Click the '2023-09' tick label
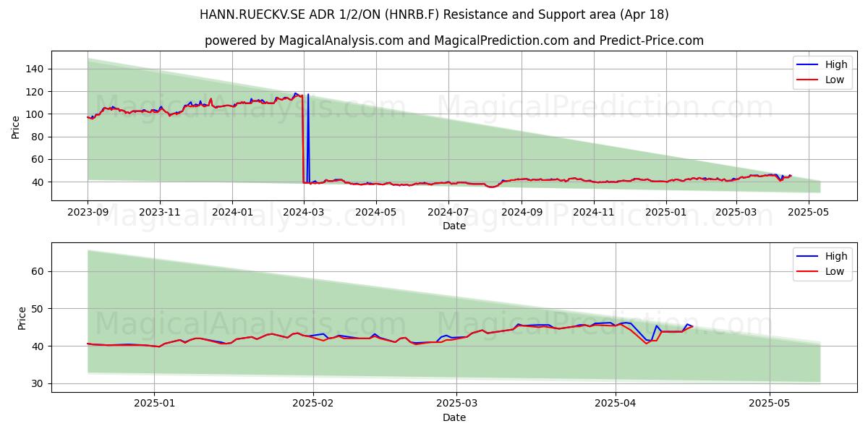The image size is (868, 434). [x=88, y=212]
